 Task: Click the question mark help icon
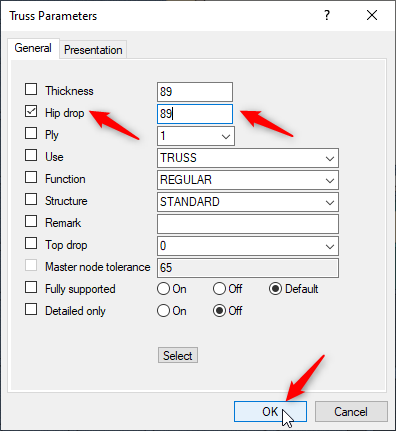(x=327, y=15)
